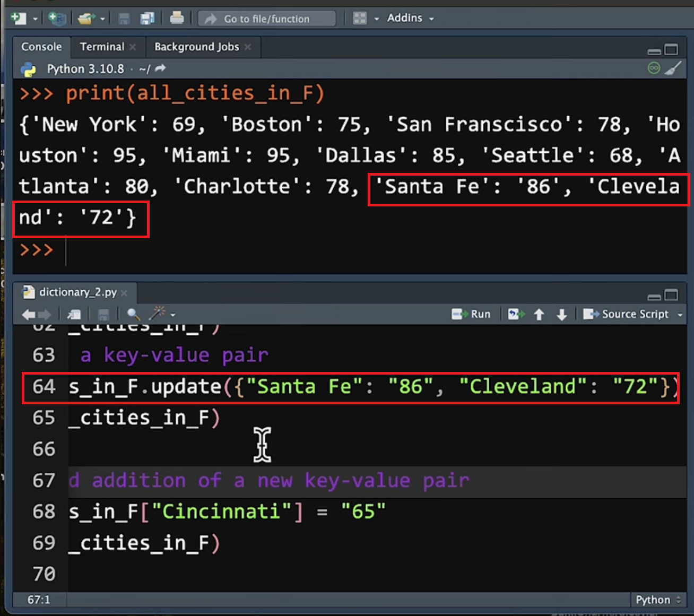Open the Source Script options dropdown arrow
This screenshot has height=616, width=694.
680,315
